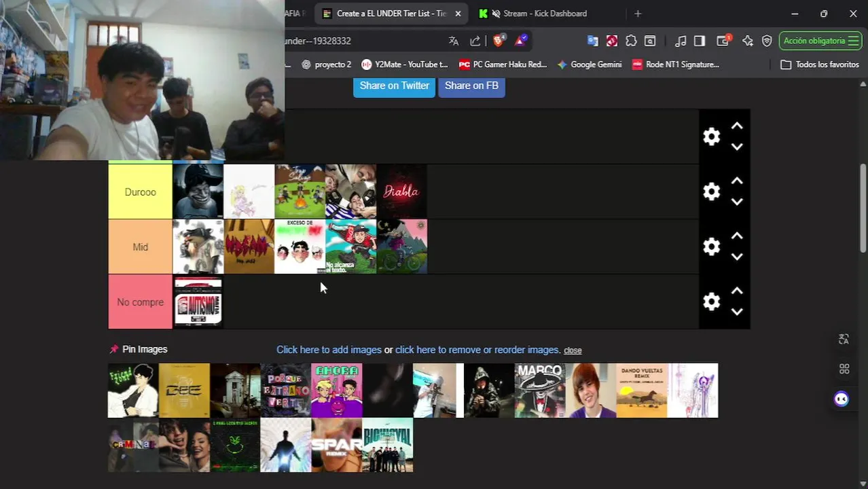
Task: Select the MARCO skull cover image
Action: click(x=540, y=391)
